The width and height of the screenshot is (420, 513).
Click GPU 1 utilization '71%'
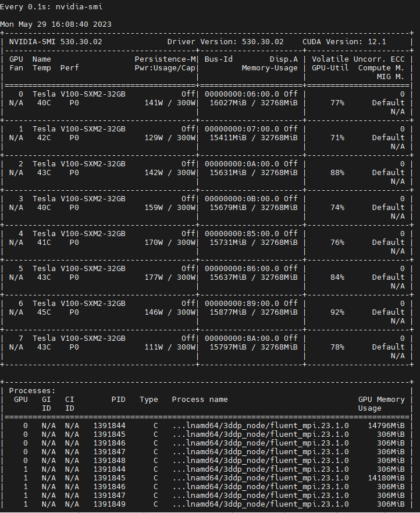pos(337,138)
